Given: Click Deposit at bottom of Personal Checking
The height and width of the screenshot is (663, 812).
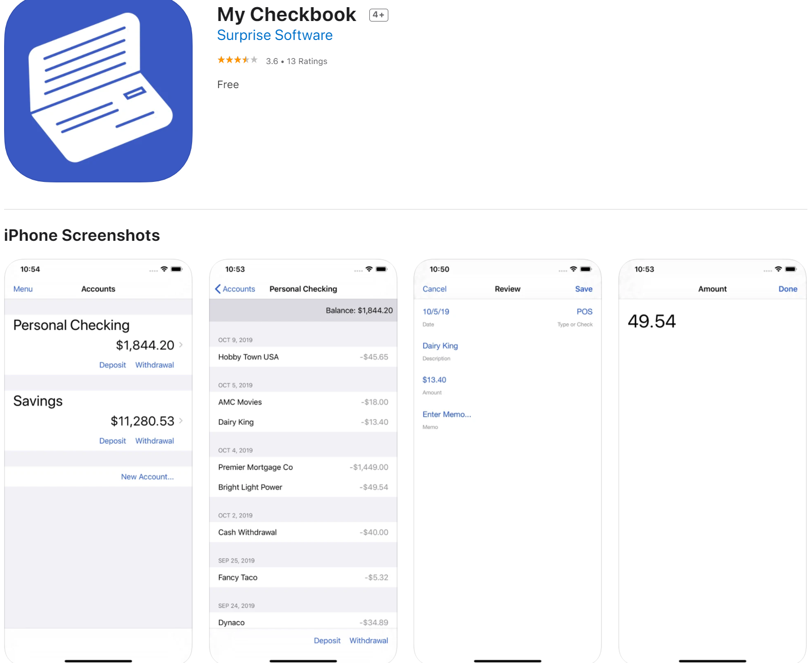Looking at the screenshot, I should click(327, 640).
